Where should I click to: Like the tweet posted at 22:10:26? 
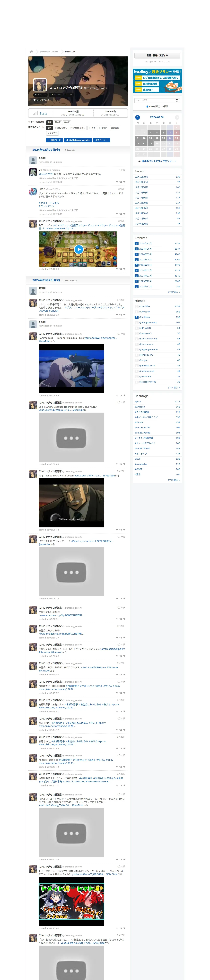124,269
